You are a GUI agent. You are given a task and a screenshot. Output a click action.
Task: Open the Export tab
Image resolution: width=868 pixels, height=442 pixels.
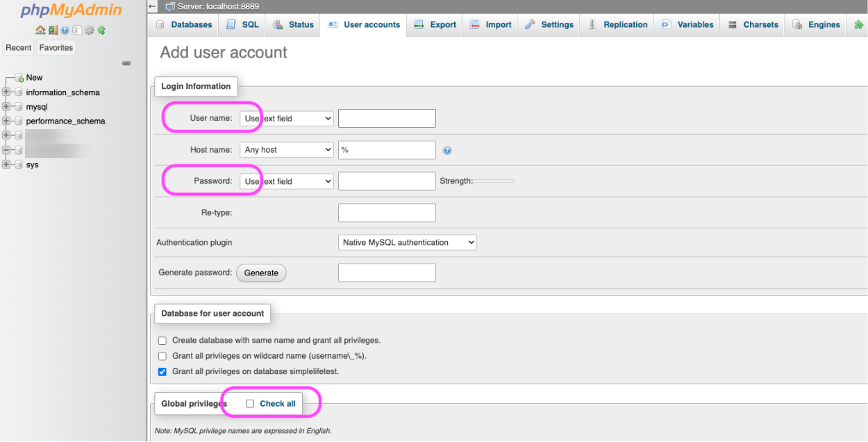(x=435, y=25)
